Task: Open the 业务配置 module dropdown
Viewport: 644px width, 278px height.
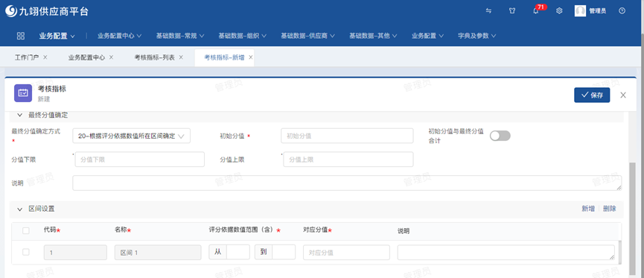Action: 57,36
